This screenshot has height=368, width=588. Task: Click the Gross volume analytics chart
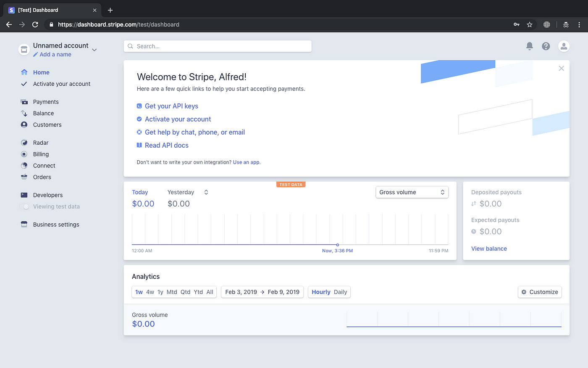click(454, 320)
